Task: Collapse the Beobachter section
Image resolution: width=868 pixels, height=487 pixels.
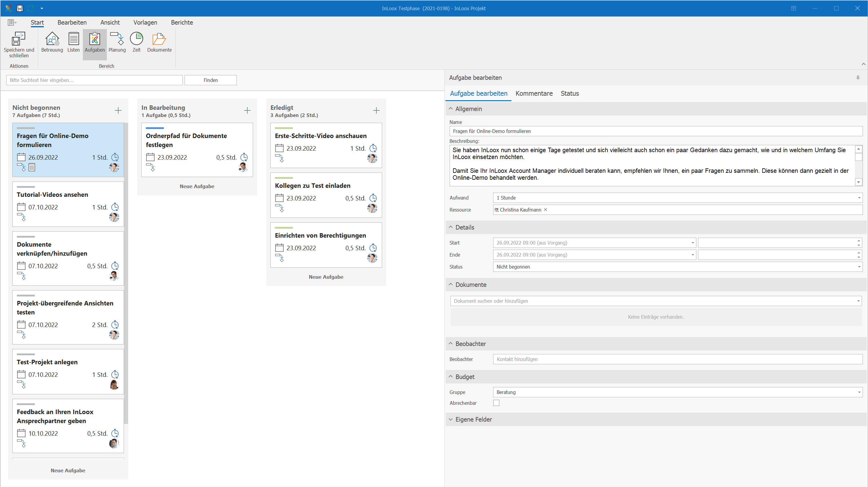Action: (451, 344)
